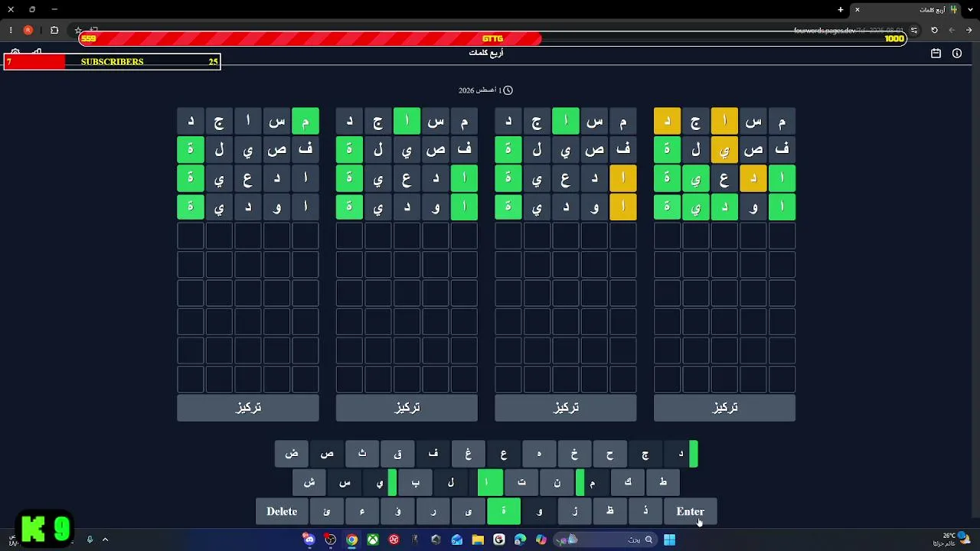980x551 pixels.
Task: Submit the guess with Enter key
Action: [690, 512]
